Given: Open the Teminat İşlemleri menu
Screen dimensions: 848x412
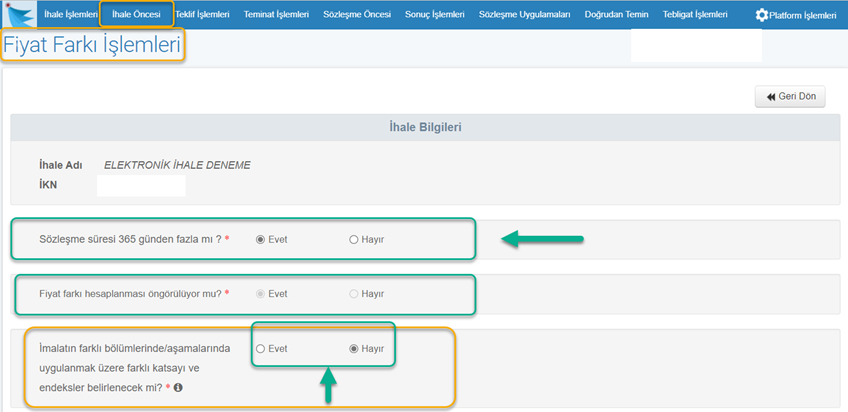Looking at the screenshot, I should click(x=276, y=15).
